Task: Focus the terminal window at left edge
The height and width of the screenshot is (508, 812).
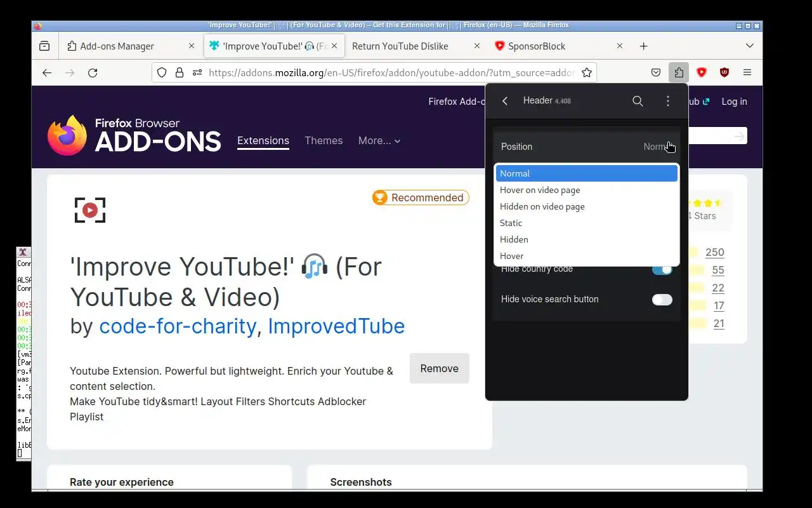Action: [x=23, y=353]
